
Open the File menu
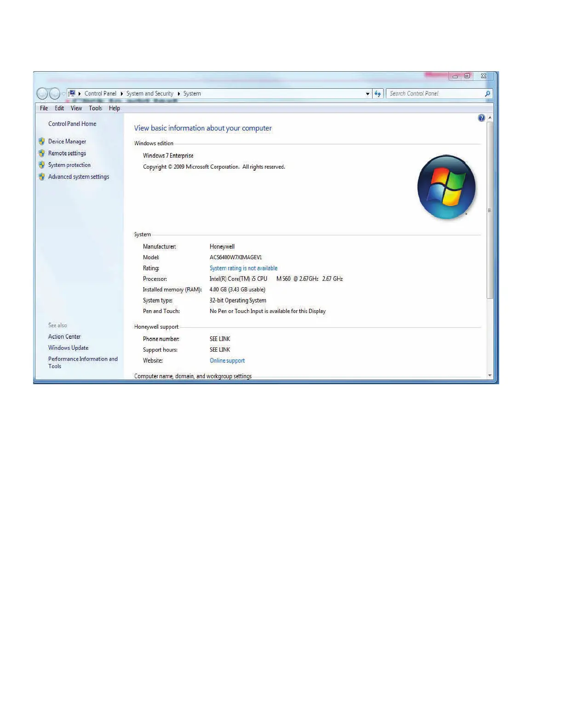coord(44,108)
